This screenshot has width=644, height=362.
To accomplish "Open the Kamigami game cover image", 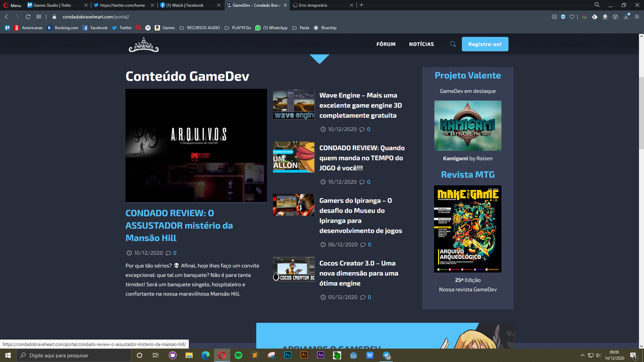I will pyautogui.click(x=468, y=126).
